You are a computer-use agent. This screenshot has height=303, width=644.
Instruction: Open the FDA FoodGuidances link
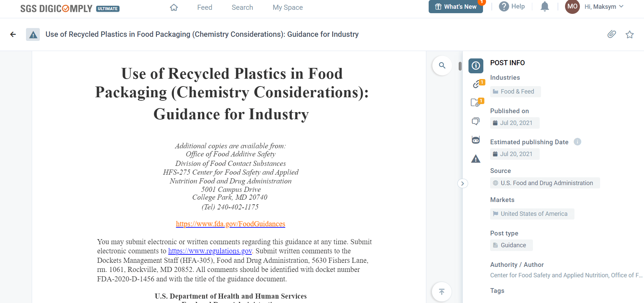pyautogui.click(x=231, y=224)
